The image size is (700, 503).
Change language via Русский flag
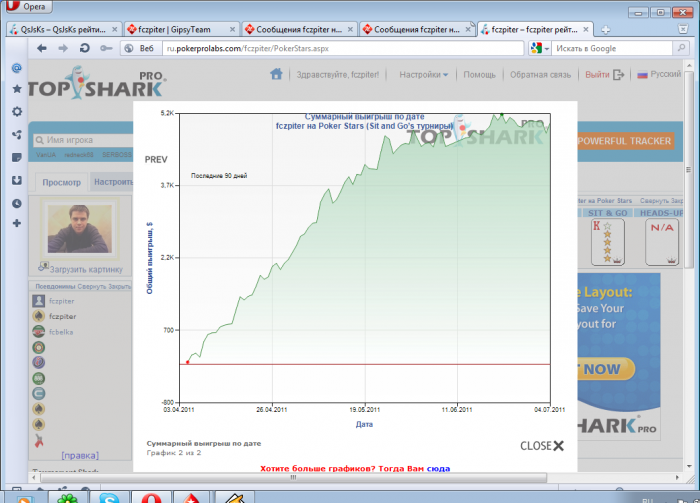tap(659, 74)
